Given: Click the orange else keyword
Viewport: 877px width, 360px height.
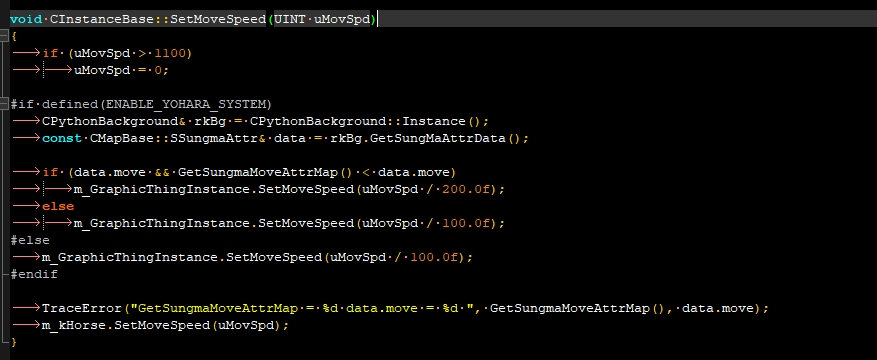Looking at the screenshot, I should (x=58, y=206).
